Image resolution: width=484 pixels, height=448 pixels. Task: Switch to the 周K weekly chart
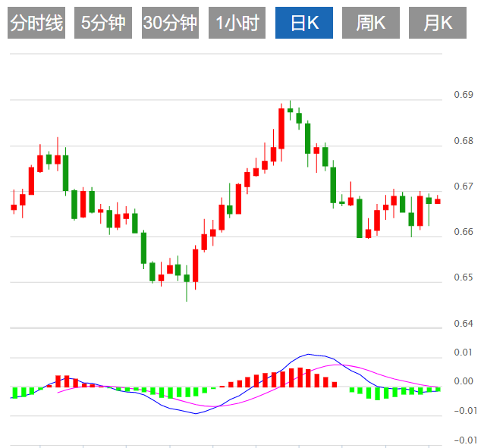click(x=371, y=23)
